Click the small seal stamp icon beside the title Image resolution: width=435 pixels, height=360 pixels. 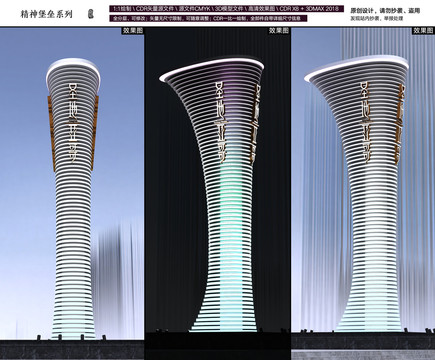pyautogui.click(x=90, y=14)
